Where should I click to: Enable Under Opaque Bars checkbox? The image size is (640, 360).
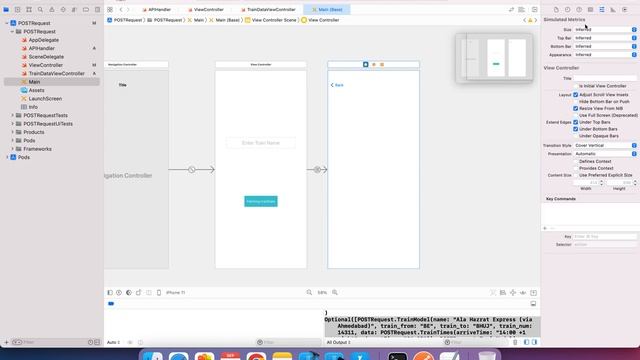[576, 136]
